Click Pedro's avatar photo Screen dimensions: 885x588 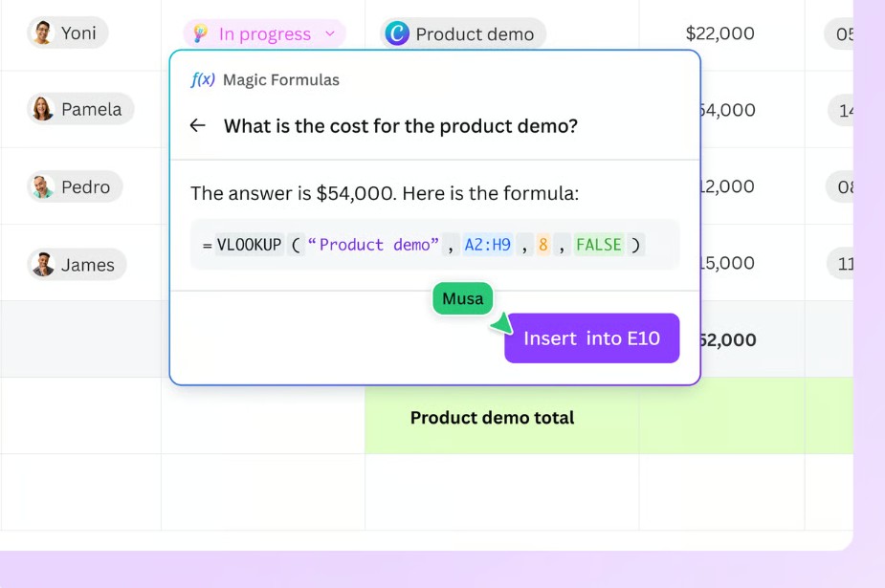(x=42, y=186)
